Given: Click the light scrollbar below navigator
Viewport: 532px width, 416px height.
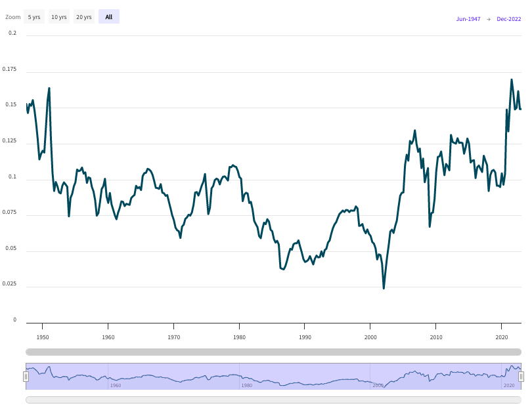Looking at the screenshot, I should 273,400.
